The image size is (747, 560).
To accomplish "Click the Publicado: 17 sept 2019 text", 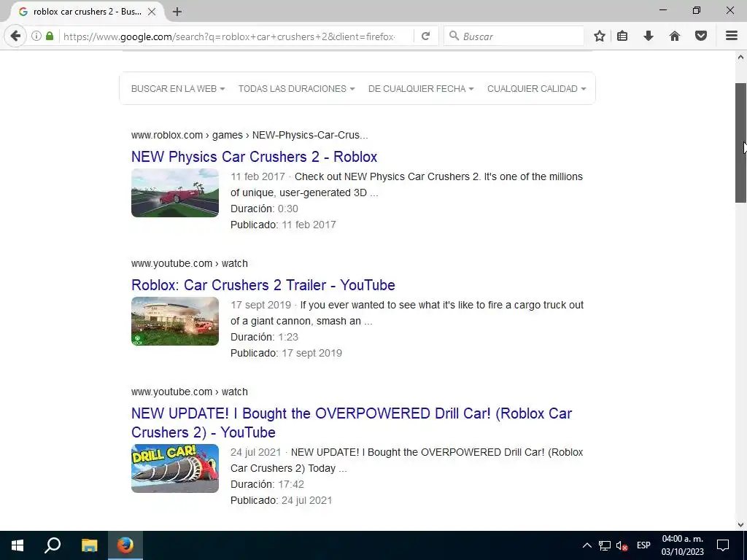I will point(286,354).
